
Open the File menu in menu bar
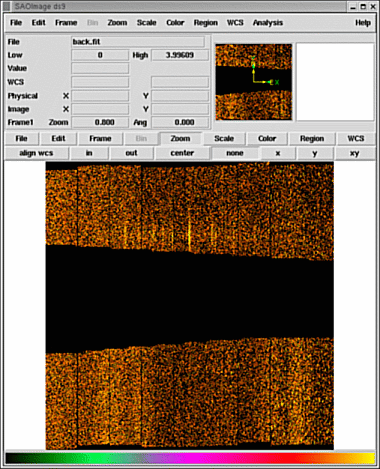tap(16, 23)
